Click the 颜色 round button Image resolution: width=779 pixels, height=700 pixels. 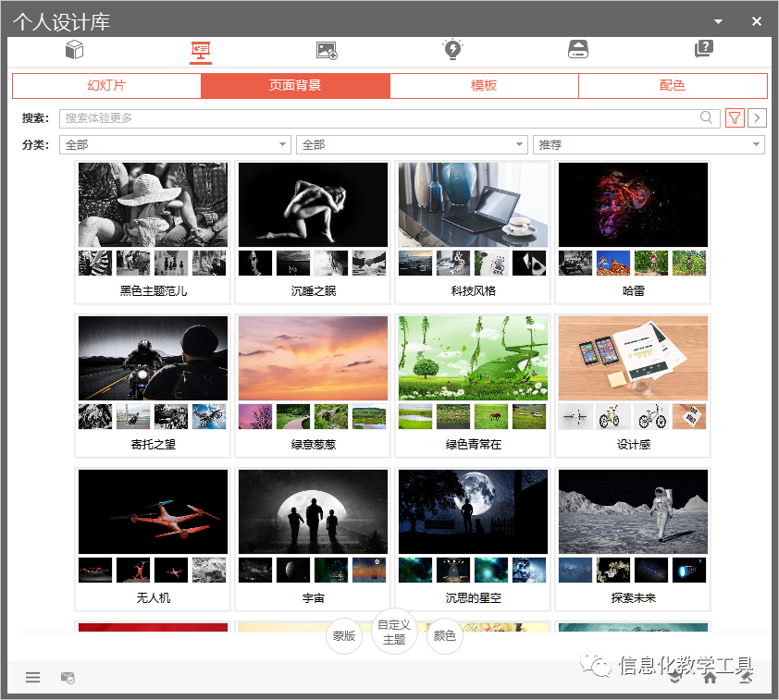445,636
